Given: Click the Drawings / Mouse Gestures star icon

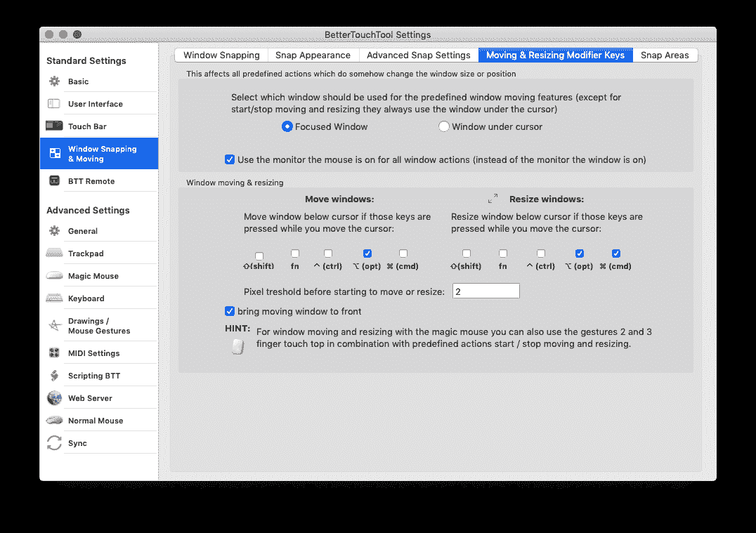Looking at the screenshot, I should click(55, 325).
